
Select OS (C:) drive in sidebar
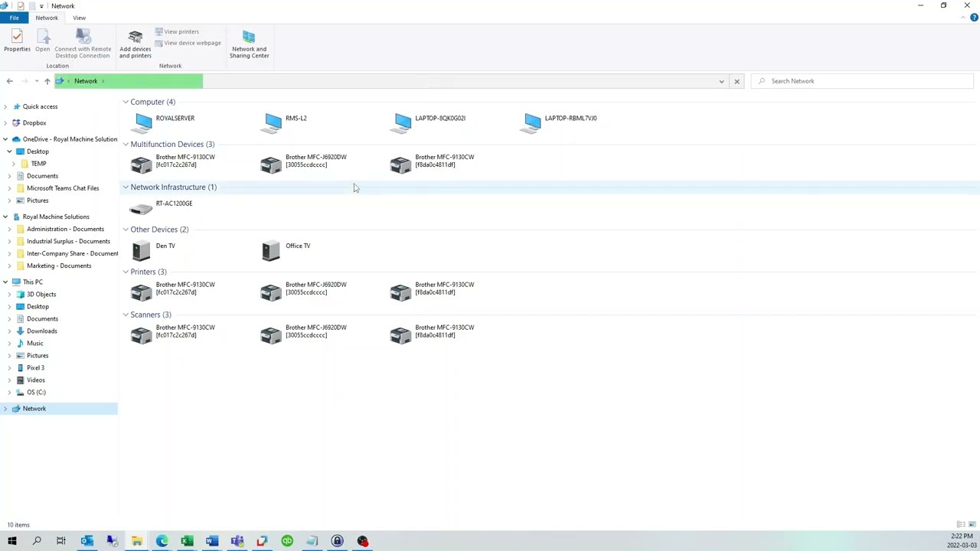click(36, 392)
